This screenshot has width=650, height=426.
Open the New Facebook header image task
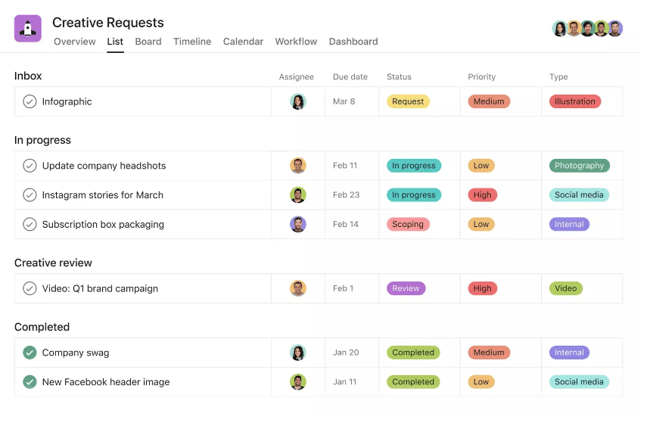click(x=106, y=381)
